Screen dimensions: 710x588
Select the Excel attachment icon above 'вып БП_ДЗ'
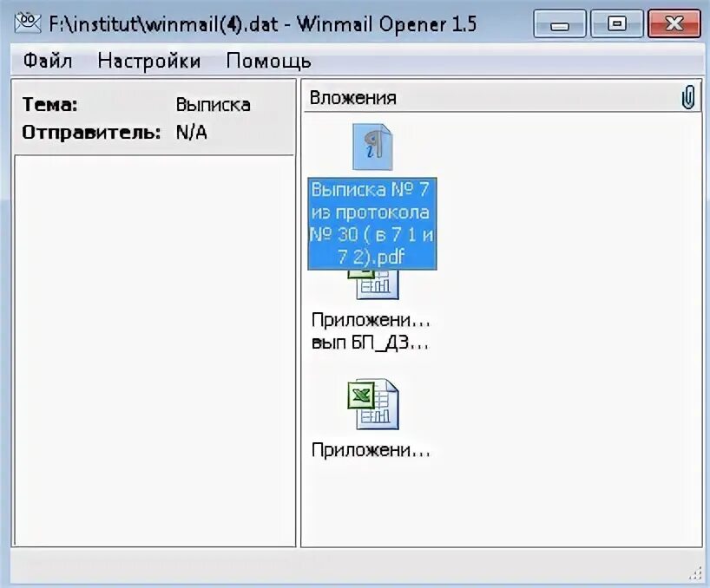[x=374, y=284]
